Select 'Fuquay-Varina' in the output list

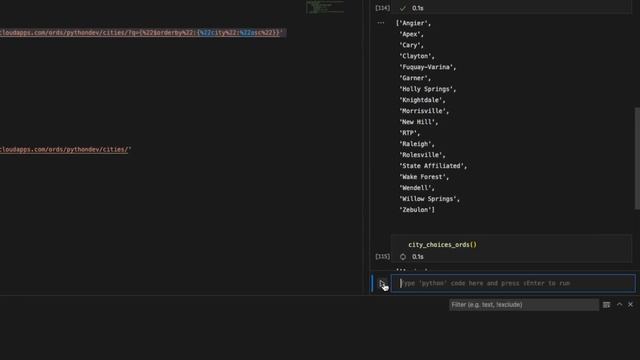[x=426, y=67]
